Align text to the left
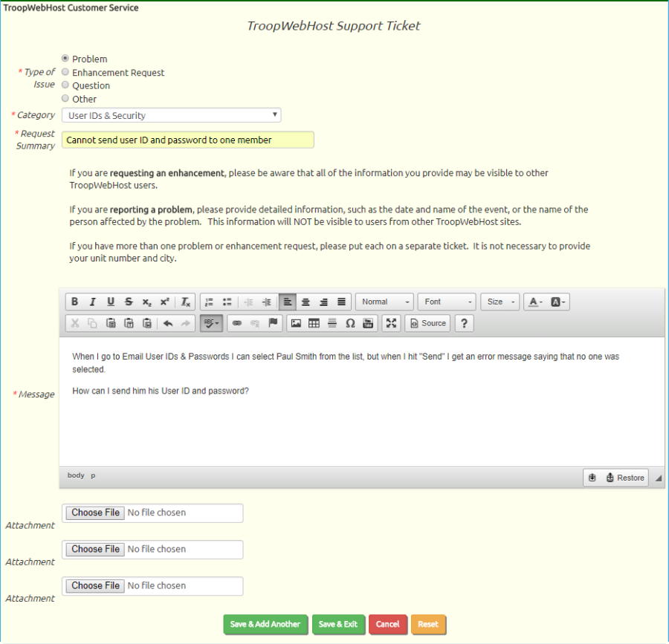Screen dimensions: 669x644 (288, 302)
